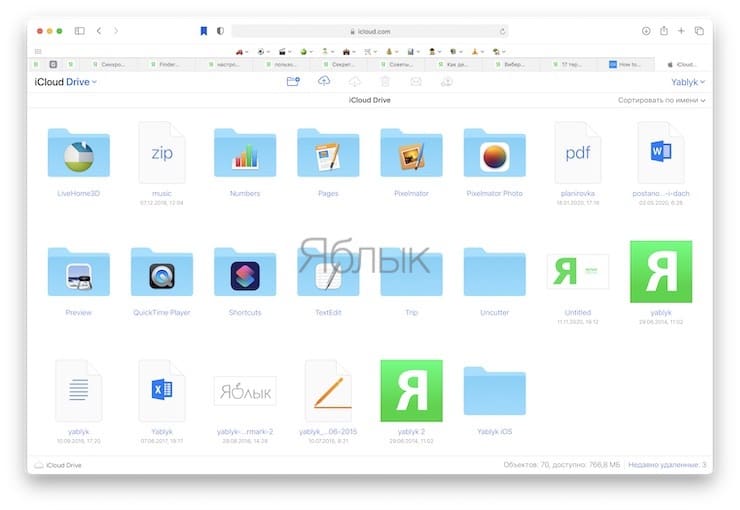Click the email envelope icon in toolbar

tap(416, 82)
